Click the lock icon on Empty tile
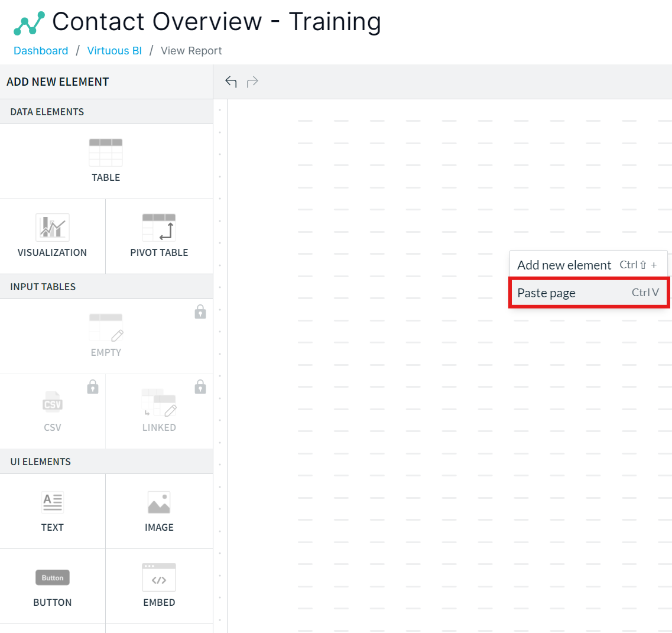This screenshot has width=672, height=633. click(x=200, y=311)
